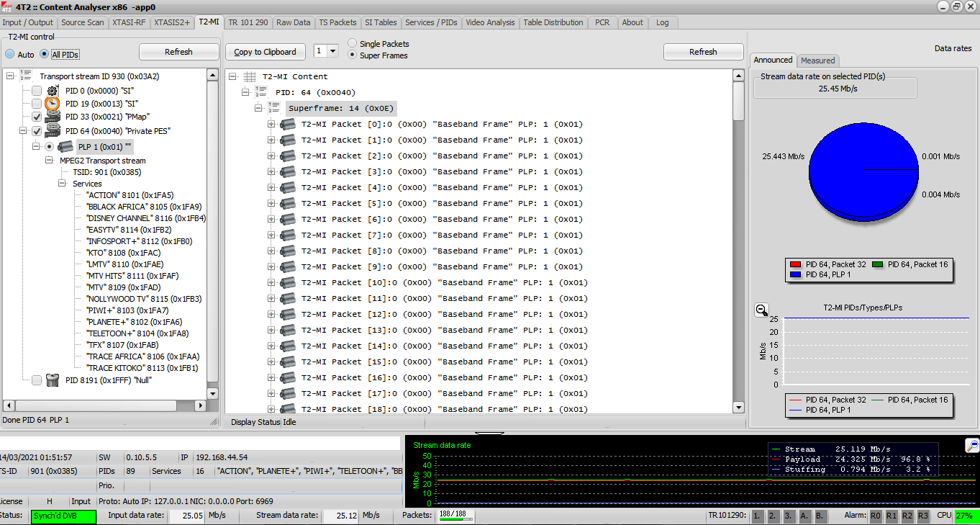The height and width of the screenshot is (525, 980).
Task: Select the PLP 1 radio button
Action: point(50,146)
